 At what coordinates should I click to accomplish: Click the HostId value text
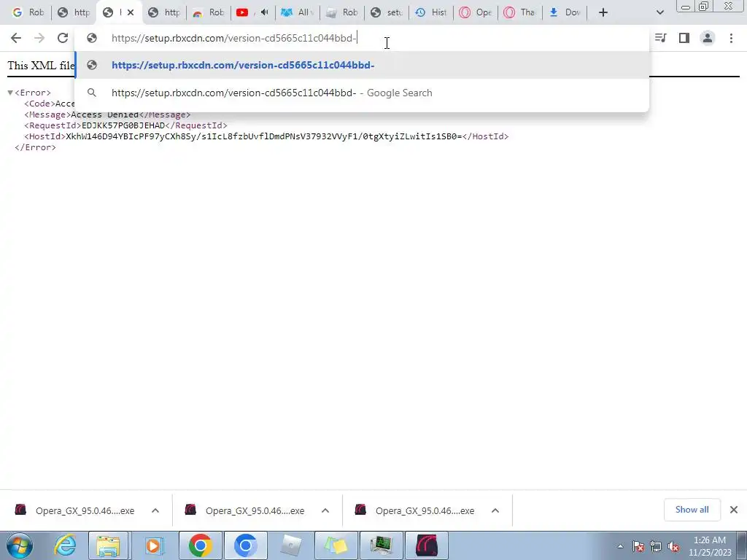pos(263,136)
